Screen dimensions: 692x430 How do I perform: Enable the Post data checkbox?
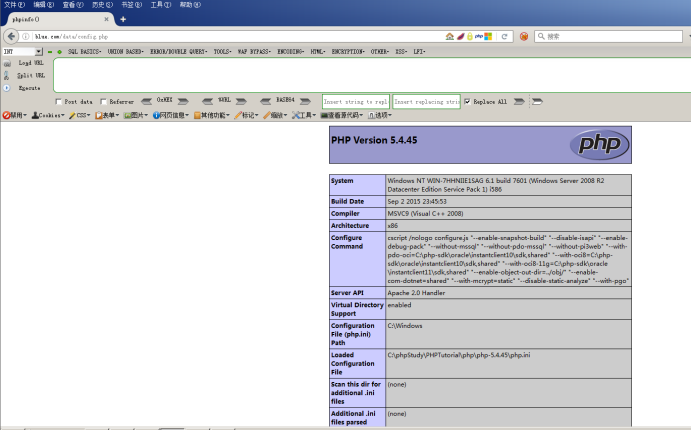coord(59,102)
